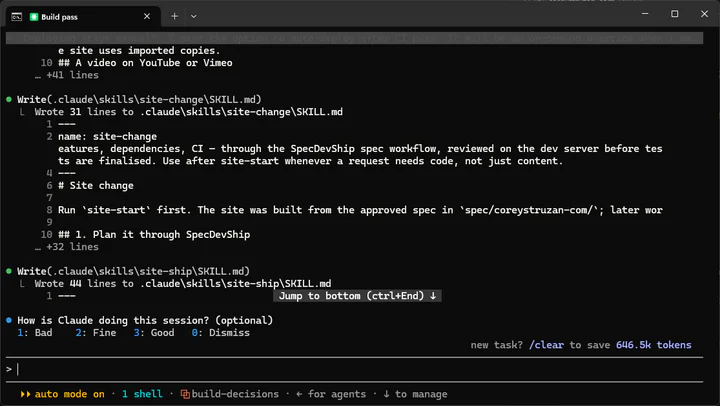Click the terminal profile icon in tab bar

click(x=17, y=17)
